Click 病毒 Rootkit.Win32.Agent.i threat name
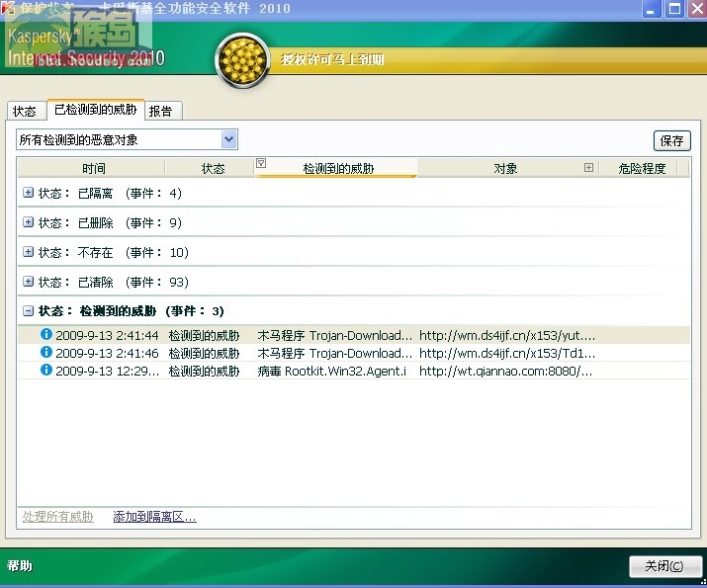 pos(331,372)
